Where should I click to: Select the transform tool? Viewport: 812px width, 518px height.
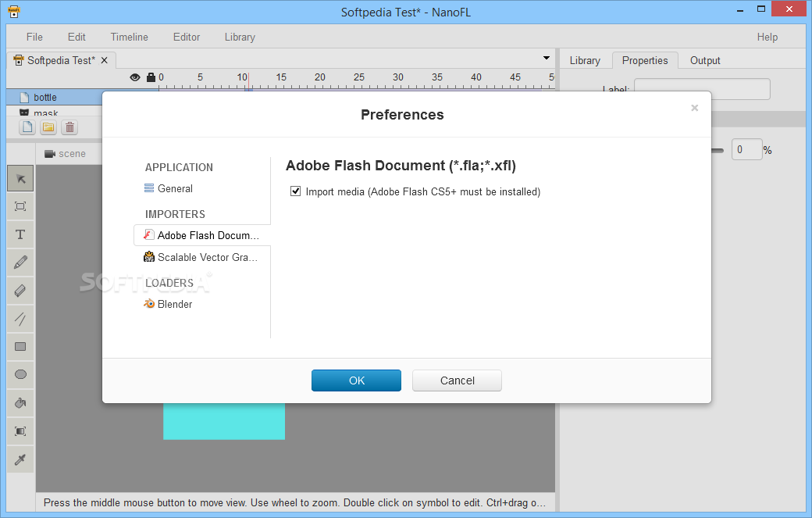click(20, 207)
